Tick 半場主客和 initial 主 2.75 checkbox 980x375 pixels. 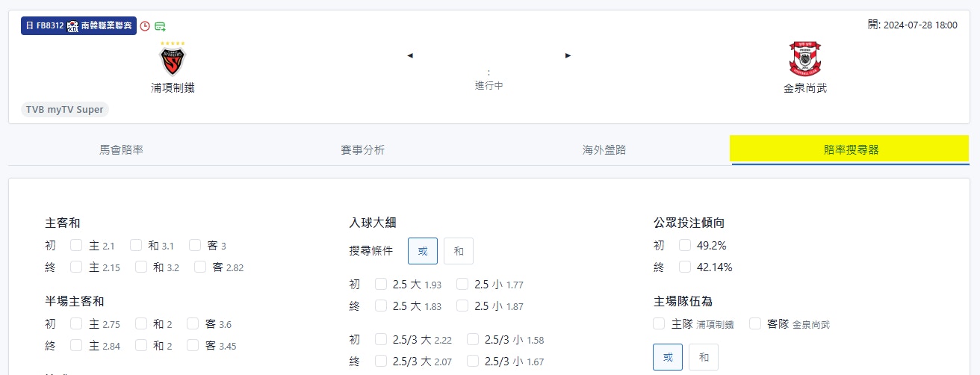point(76,323)
